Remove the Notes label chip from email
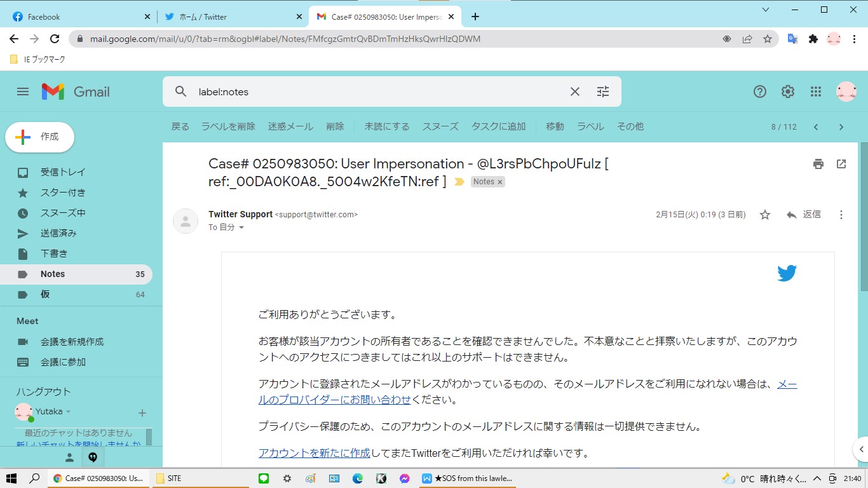Viewport: 868px width, 488px height. coord(500,182)
